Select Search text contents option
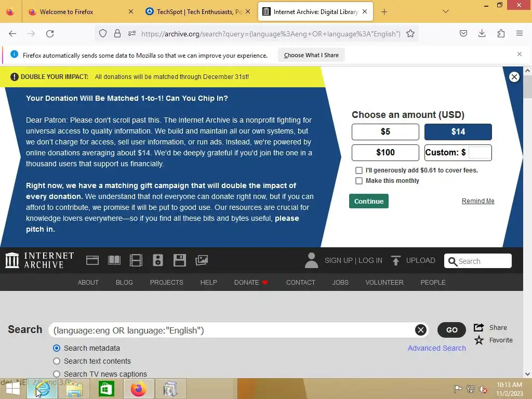Viewport: 532px width, 399px height. [57, 361]
